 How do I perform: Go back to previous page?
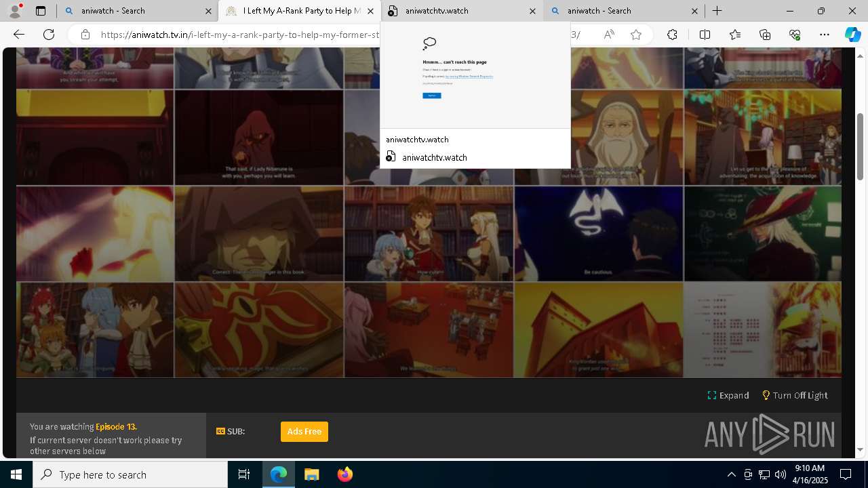coord(19,35)
